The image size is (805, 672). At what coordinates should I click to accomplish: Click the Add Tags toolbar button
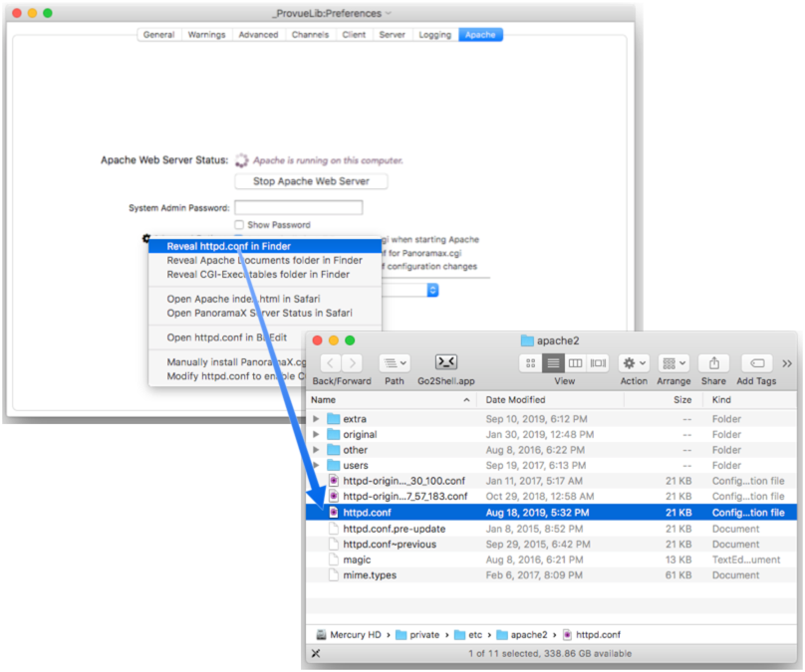click(x=757, y=363)
